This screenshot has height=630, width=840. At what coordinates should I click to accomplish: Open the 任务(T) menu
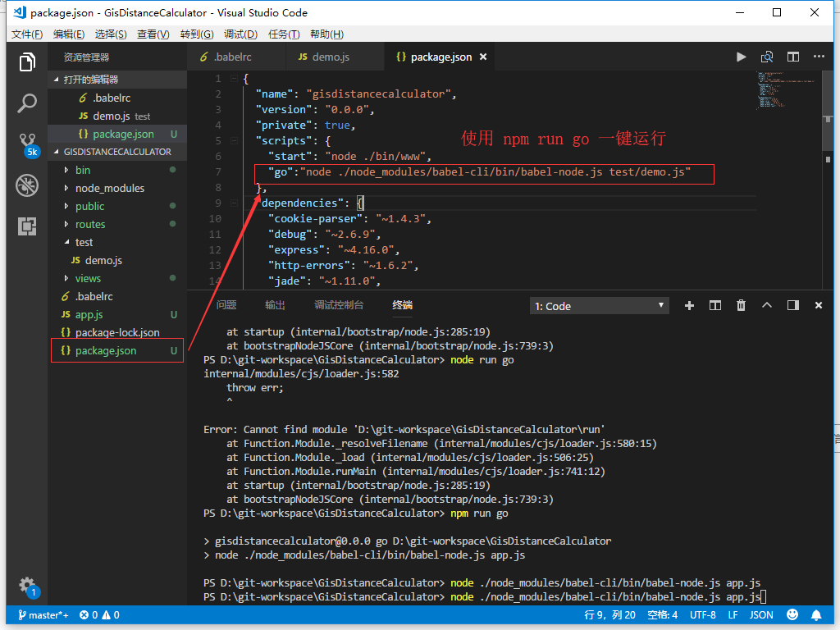[x=283, y=34]
